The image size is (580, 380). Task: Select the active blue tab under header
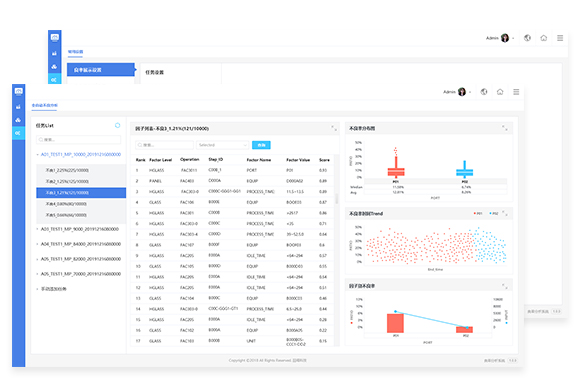click(x=44, y=105)
